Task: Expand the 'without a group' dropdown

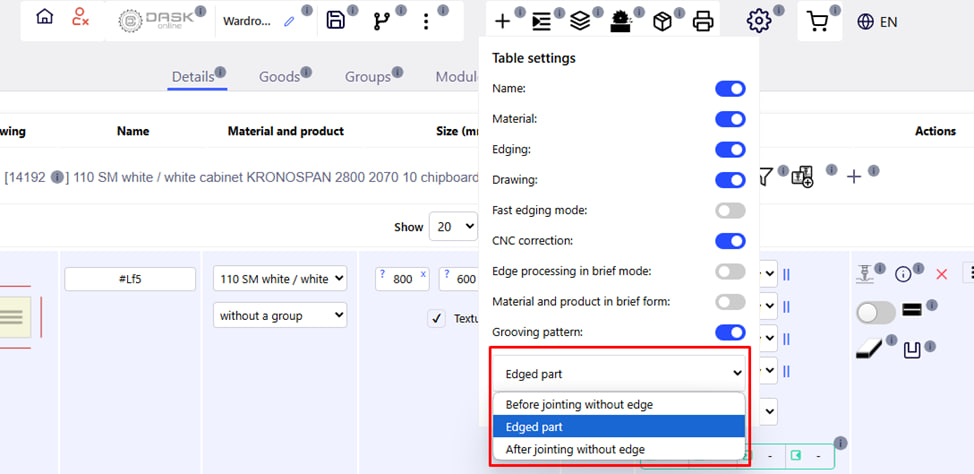Action: tap(280, 315)
